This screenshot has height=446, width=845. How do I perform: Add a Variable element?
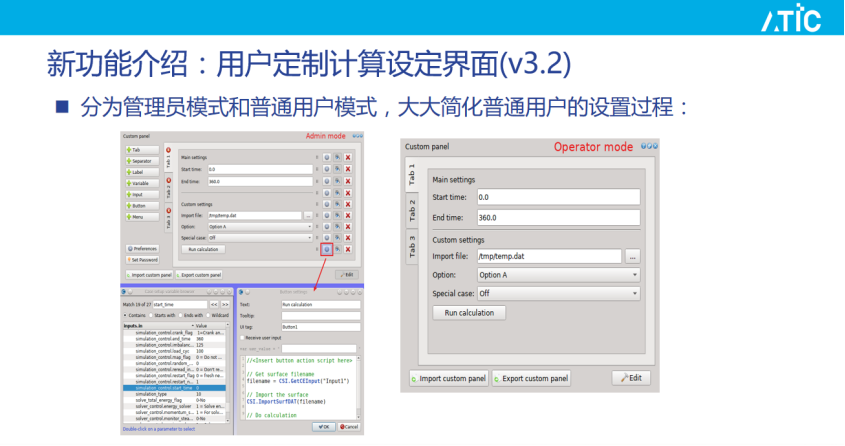point(142,183)
